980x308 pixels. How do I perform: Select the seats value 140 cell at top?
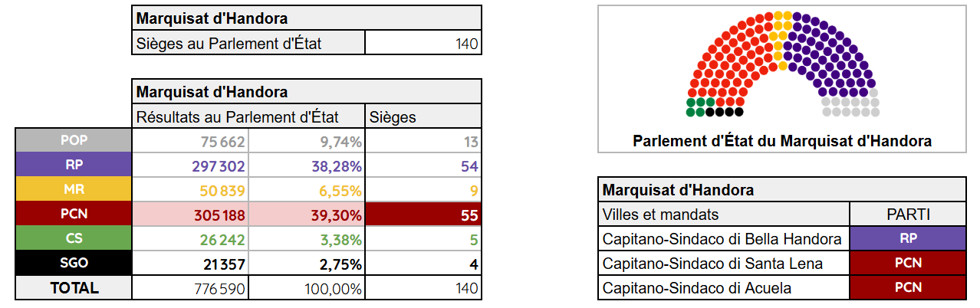423,43
